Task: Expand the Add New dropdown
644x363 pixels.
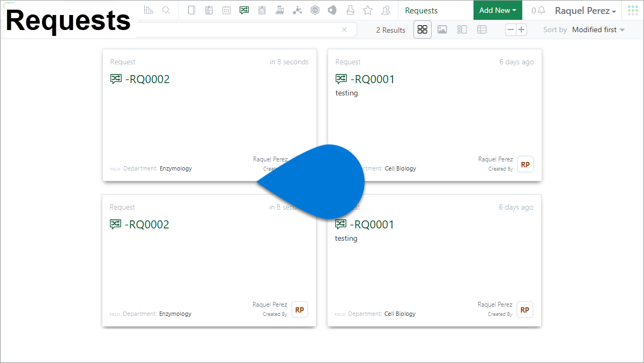Action: coord(498,10)
